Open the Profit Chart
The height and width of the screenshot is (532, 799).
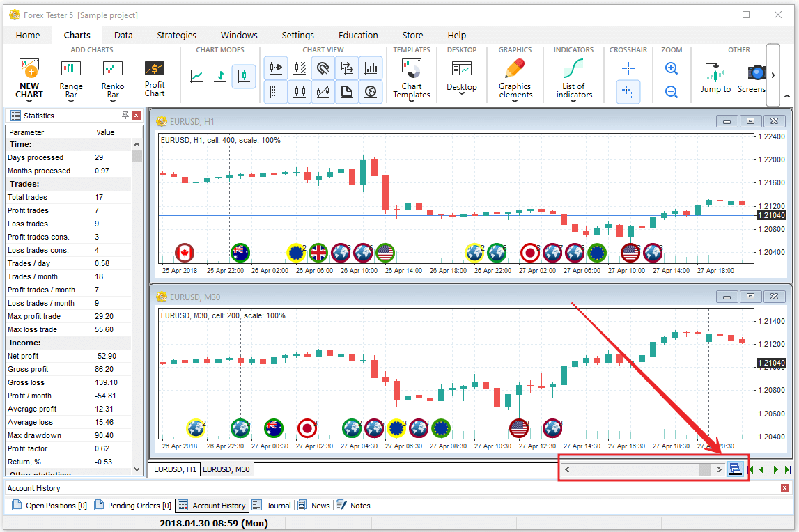click(x=155, y=68)
